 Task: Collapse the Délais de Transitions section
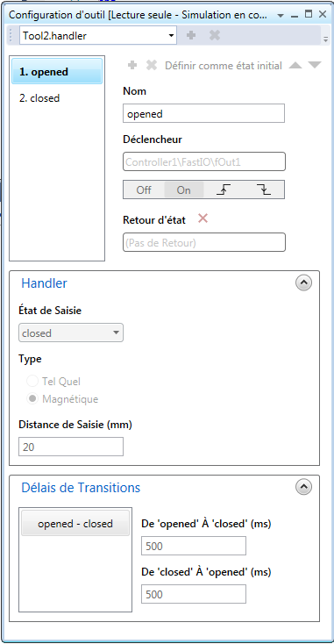pyautogui.click(x=303, y=487)
